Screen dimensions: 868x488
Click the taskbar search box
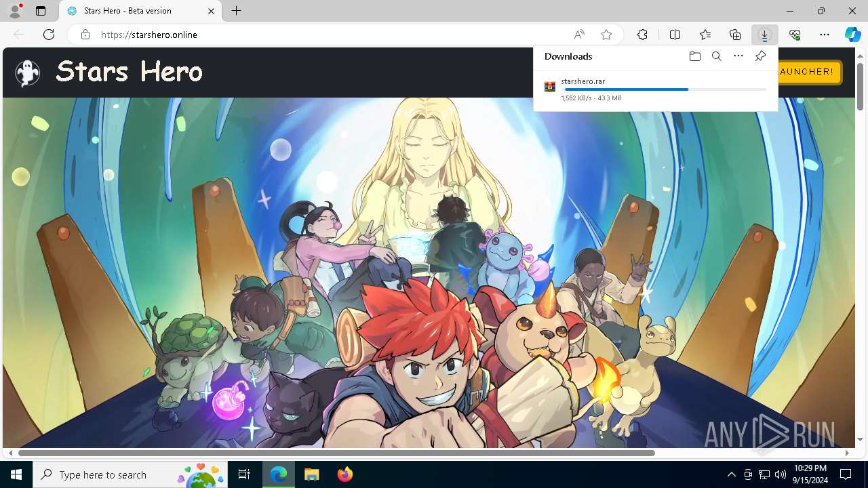click(x=131, y=474)
